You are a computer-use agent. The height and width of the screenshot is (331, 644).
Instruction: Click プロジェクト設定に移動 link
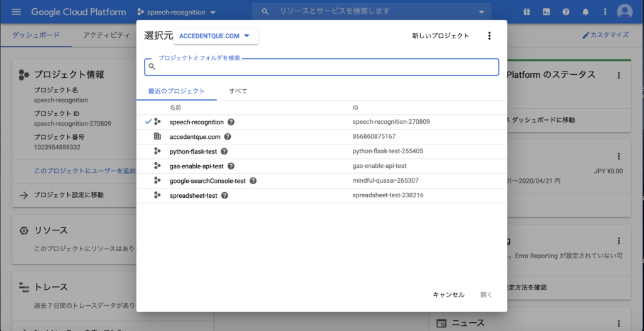pyautogui.click(x=69, y=195)
